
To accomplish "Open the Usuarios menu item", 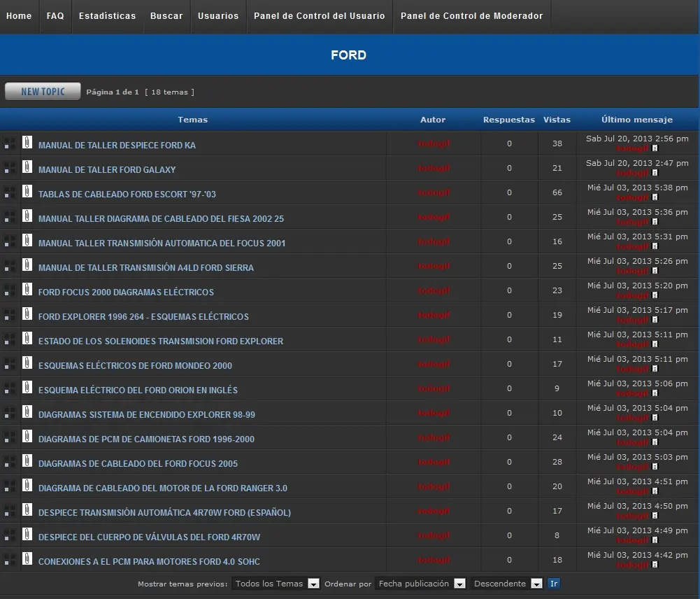I will 218,16.
